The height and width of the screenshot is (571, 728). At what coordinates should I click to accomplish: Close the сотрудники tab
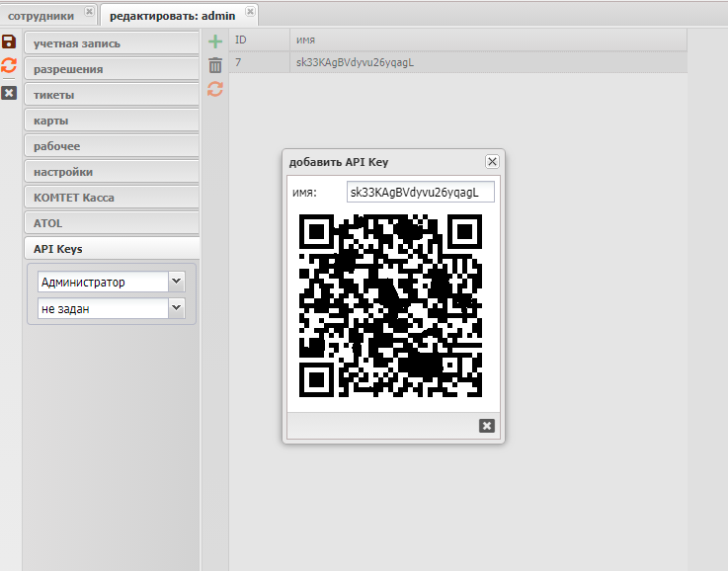point(89,14)
